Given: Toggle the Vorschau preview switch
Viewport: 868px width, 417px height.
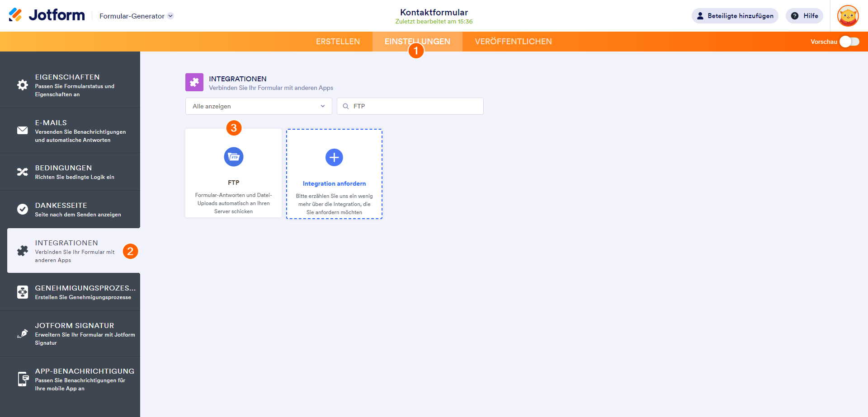Looking at the screenshot, I should 849,42.
